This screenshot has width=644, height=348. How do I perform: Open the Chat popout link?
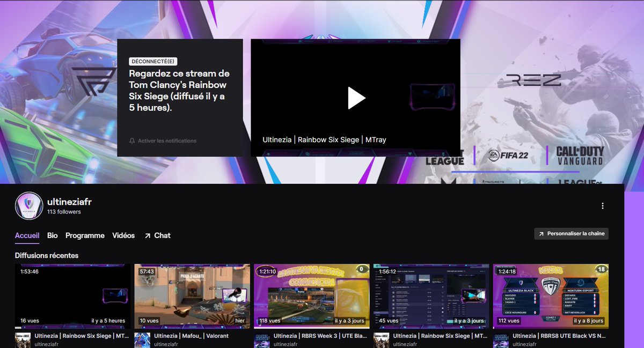tap(157, 235)
